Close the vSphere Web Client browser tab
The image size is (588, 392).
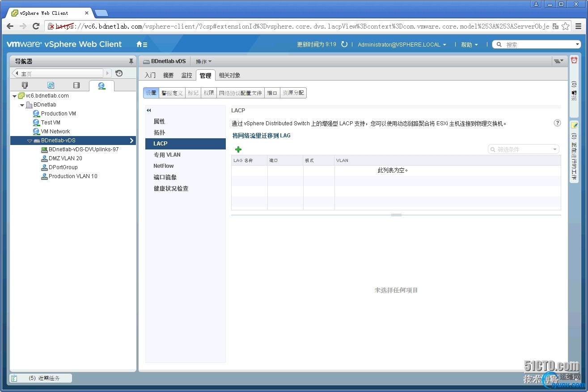pyautogui.click(x=87, y=13)
